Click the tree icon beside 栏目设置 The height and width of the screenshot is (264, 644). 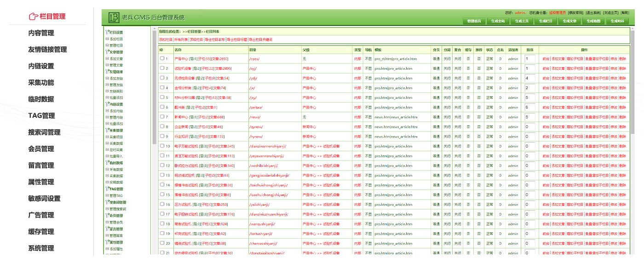[107, 33]
